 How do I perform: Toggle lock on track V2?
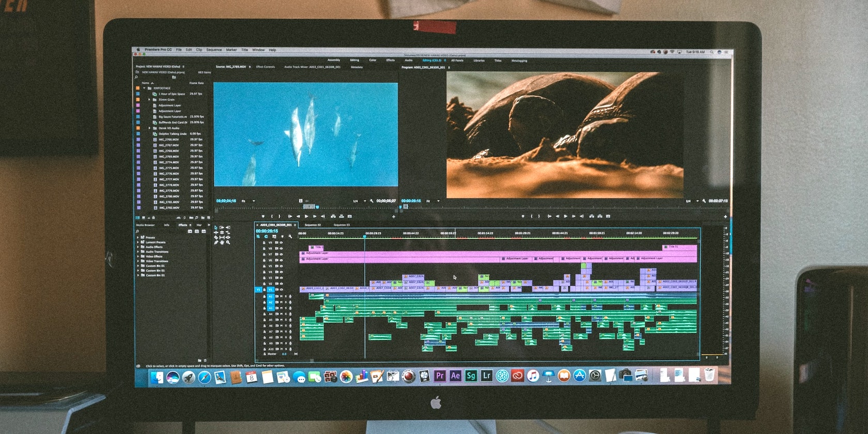[264, 284]
